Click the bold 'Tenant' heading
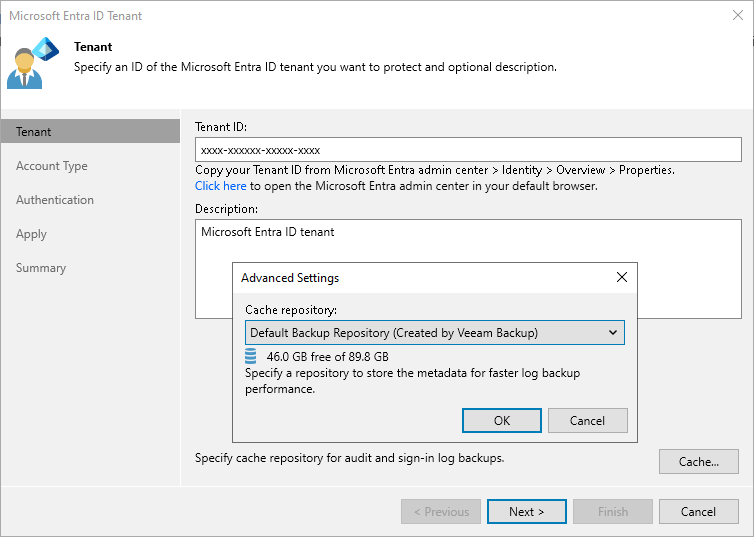Image resolution: width=754 pixels, height=537 pixels. pyautogui.click(x=93, y=47)
